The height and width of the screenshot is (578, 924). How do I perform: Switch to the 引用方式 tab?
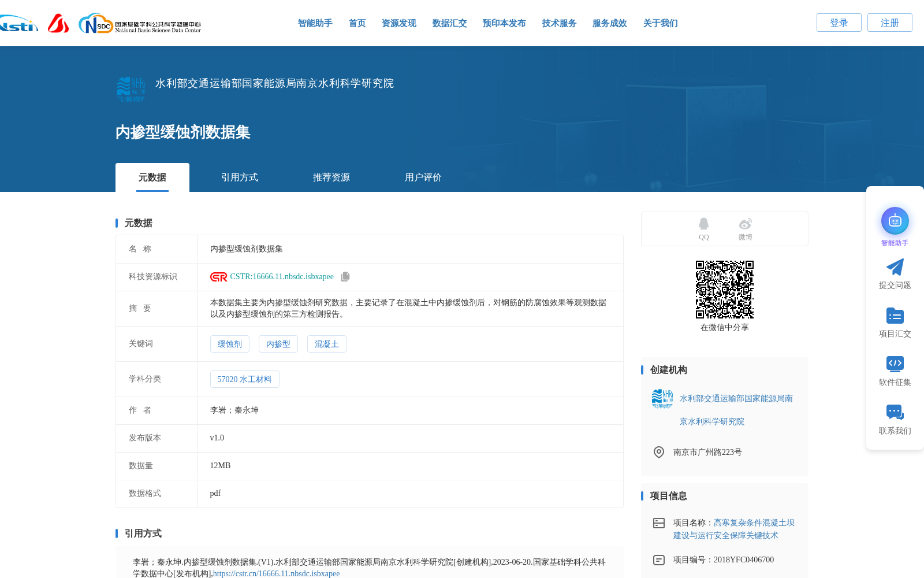[x=240, y=177]
